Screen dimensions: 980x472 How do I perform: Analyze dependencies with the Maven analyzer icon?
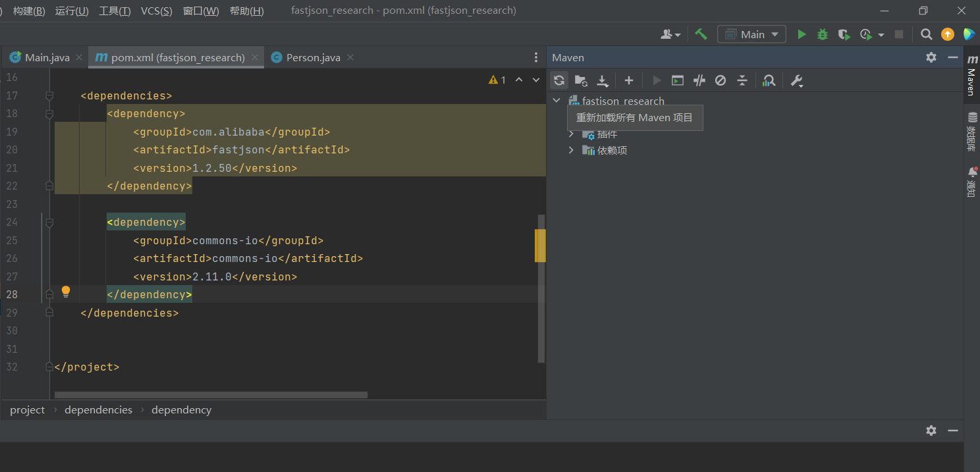[769, 80]
